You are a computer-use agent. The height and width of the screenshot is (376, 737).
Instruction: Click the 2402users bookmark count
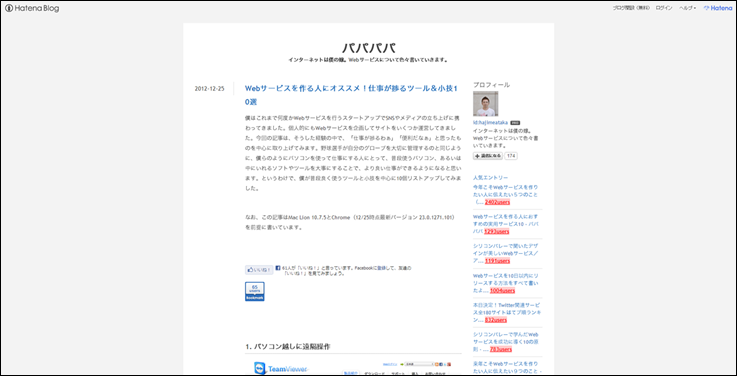pos(498,202)
